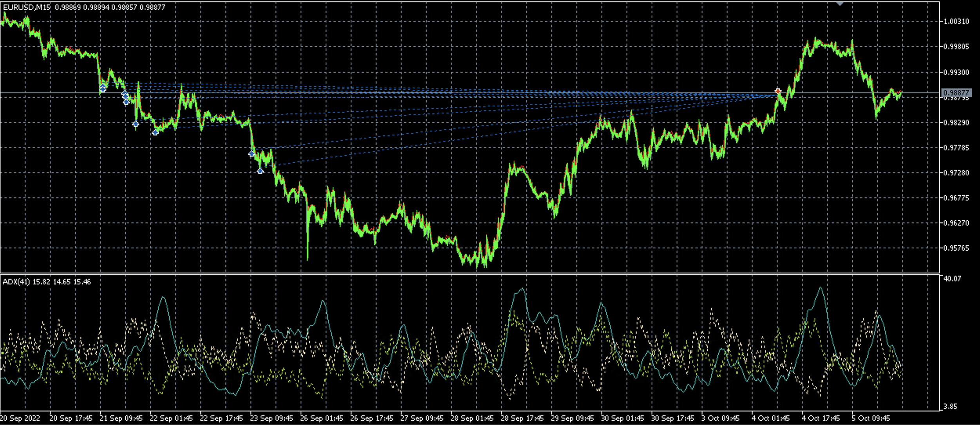Click the chart shift triangle at top edge
This screenshot has height=426, width=980.
coord(840,4)
